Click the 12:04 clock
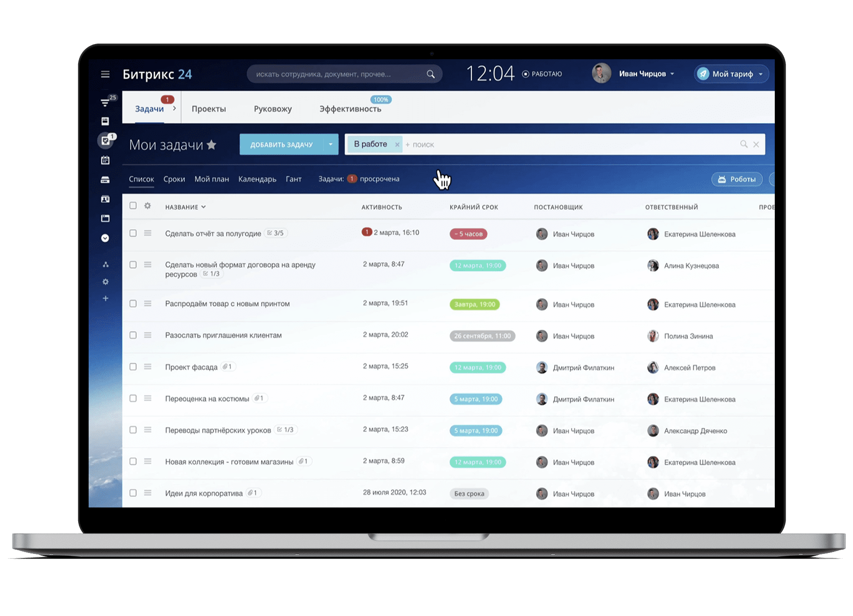The image size is (853, 616). 490,73
